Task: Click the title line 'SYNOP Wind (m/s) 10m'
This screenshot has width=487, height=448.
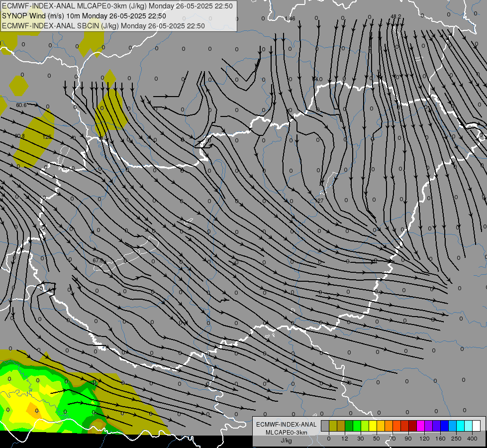Action: pos(41,16)
